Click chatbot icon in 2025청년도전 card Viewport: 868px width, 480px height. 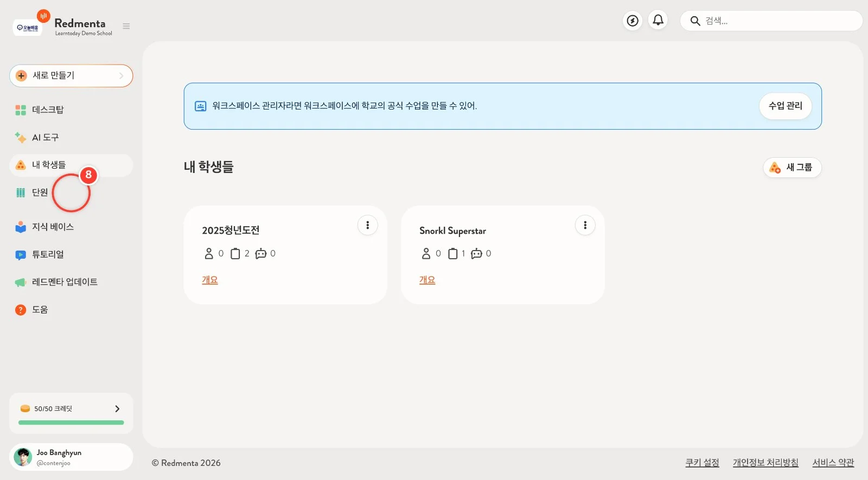click(261, 253)
